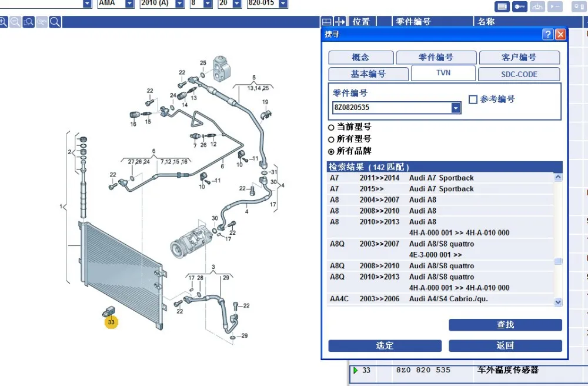
Task: Open the 820-015 illustration dropdown
Action: click(283, 4)
